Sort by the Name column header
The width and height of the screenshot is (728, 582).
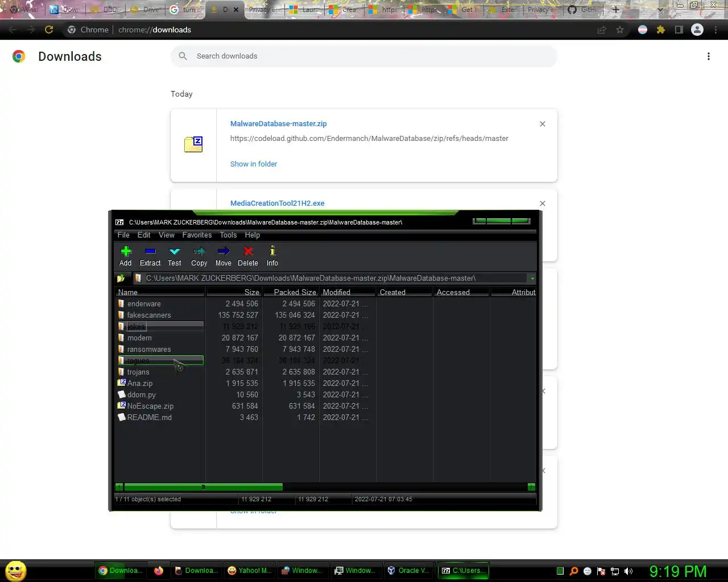160,292
